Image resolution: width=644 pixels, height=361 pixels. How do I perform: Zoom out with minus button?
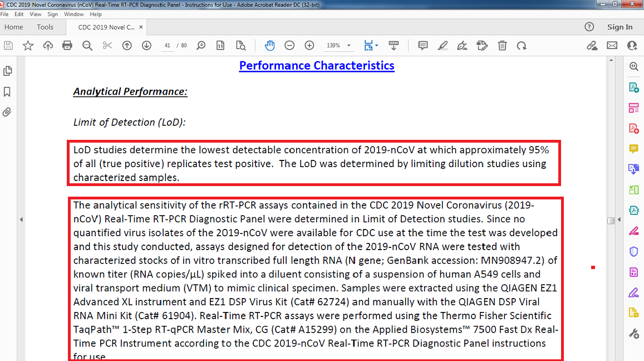pos(289,46)
